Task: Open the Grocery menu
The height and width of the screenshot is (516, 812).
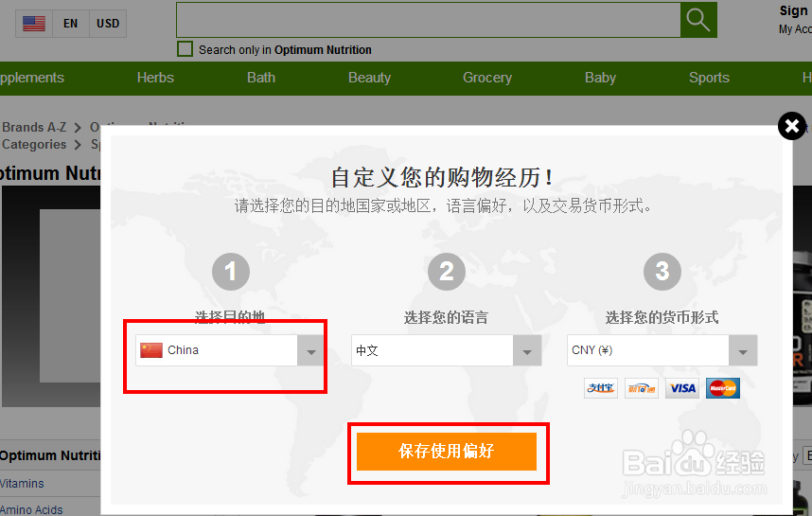Action: [487, 78]
